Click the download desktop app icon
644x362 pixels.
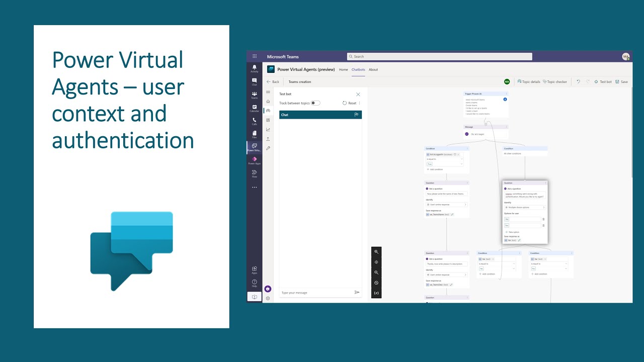coord(255,297)
